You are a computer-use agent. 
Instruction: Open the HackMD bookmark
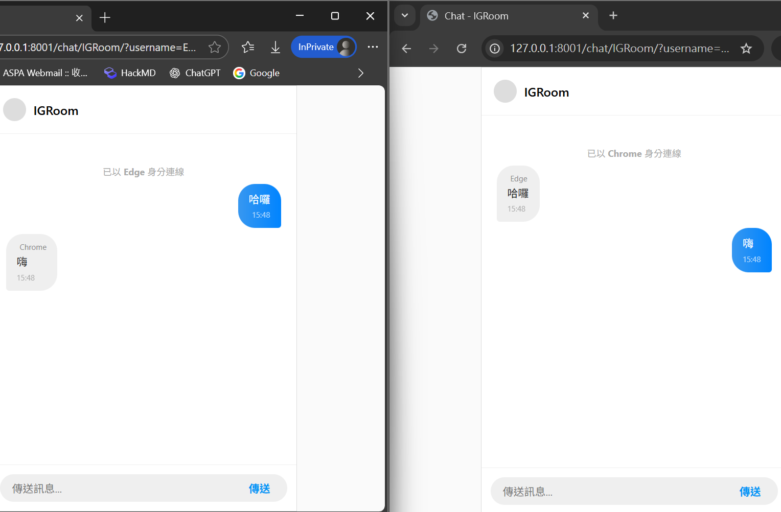click(130, 73)
